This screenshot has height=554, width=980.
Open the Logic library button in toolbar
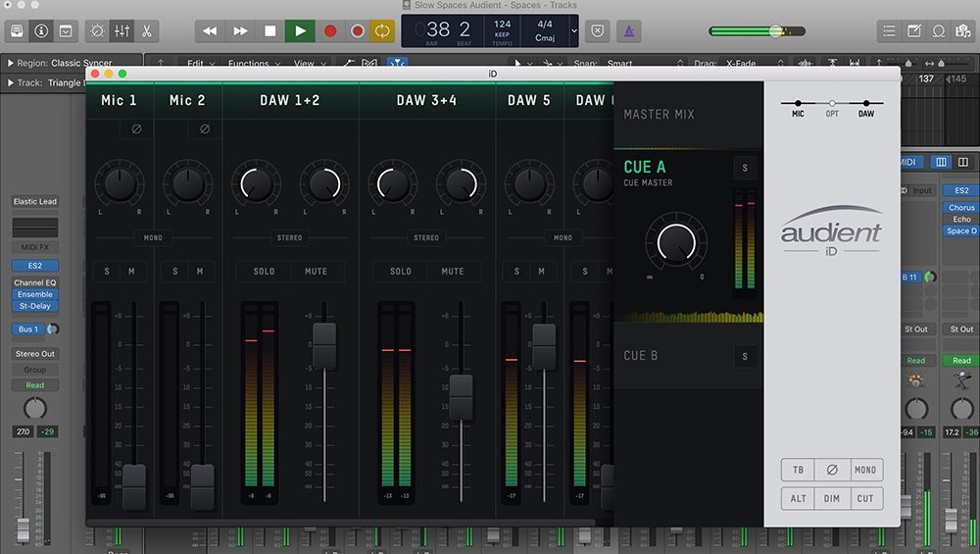point(17,30)
